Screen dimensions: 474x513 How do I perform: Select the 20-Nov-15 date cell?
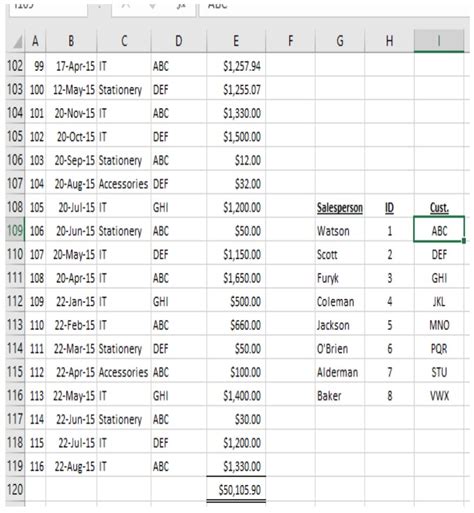pyautogui.click(x=71, y=113)
